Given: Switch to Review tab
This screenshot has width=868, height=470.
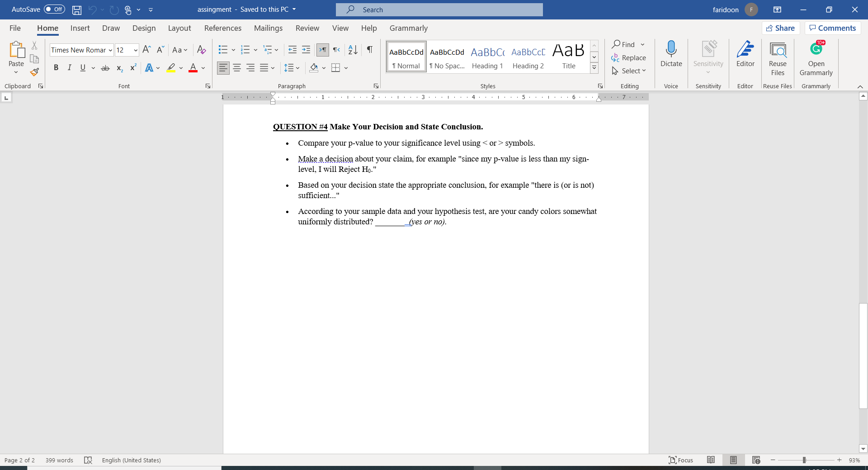Looking at the screenshot, I should pyautogui.click(x=307, y=28).
